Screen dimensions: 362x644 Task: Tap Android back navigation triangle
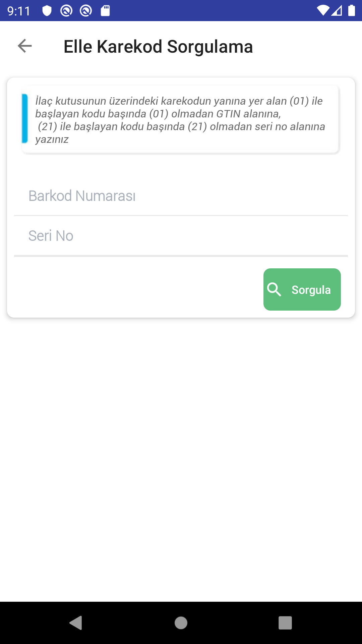[x=76, y=623]
